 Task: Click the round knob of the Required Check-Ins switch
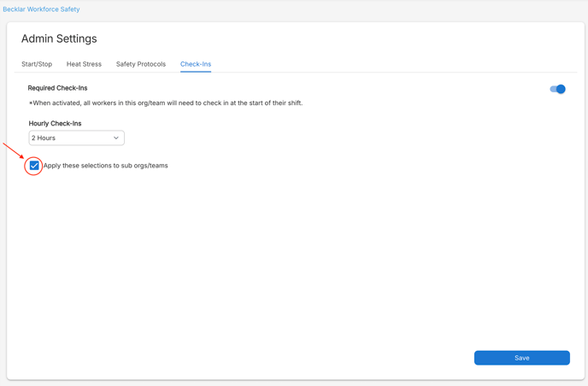click(561, 89)
